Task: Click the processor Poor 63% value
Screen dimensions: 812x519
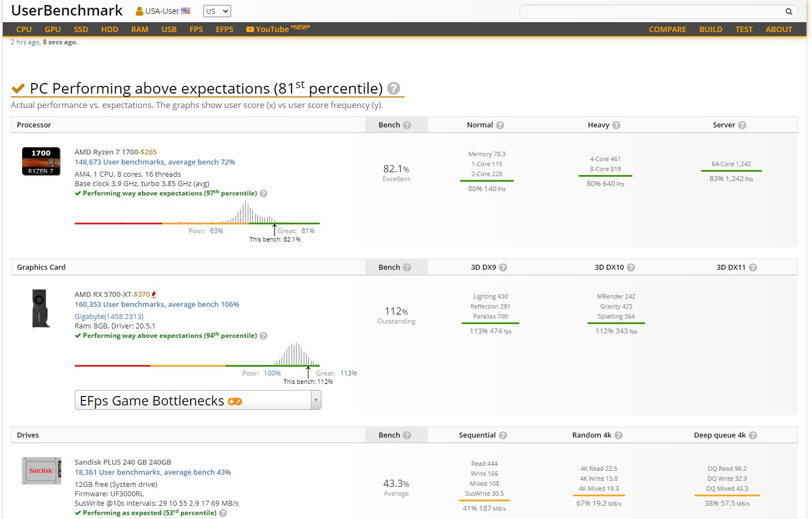Action: (217, 231)
